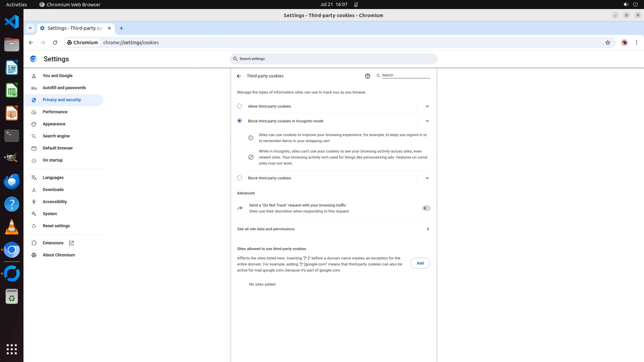Enable the Do Not Track toggle
This screenshot has width=644, height=362.
[426, 208]
